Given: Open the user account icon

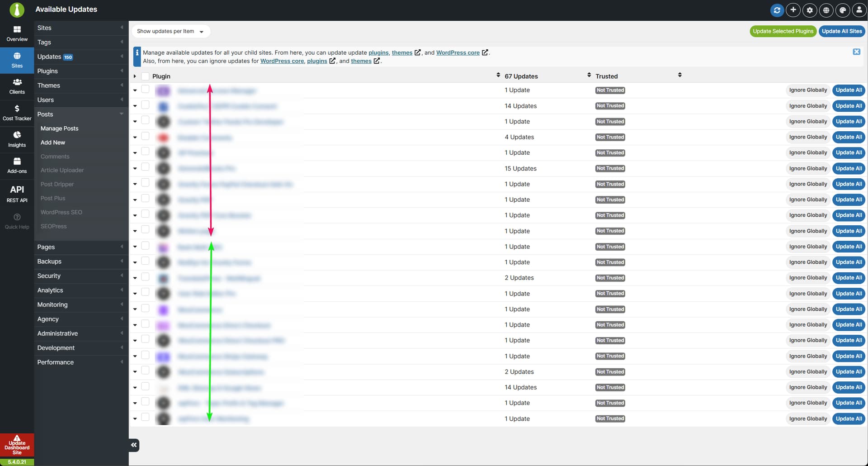Looking at the screenshot, I should [x=859, y=10].
